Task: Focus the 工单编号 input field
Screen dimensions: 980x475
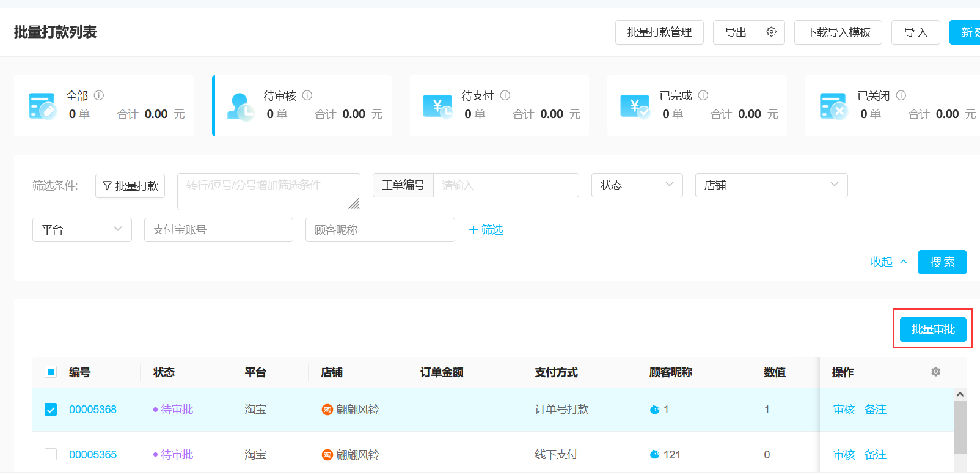Action: coord(506,185)
